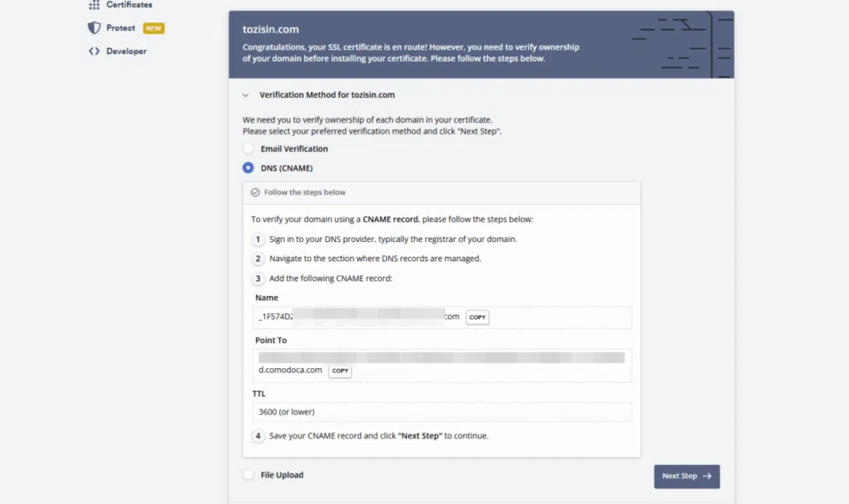
Task: Collapse the Verification Method chevron
Action: tap(245, 95)
